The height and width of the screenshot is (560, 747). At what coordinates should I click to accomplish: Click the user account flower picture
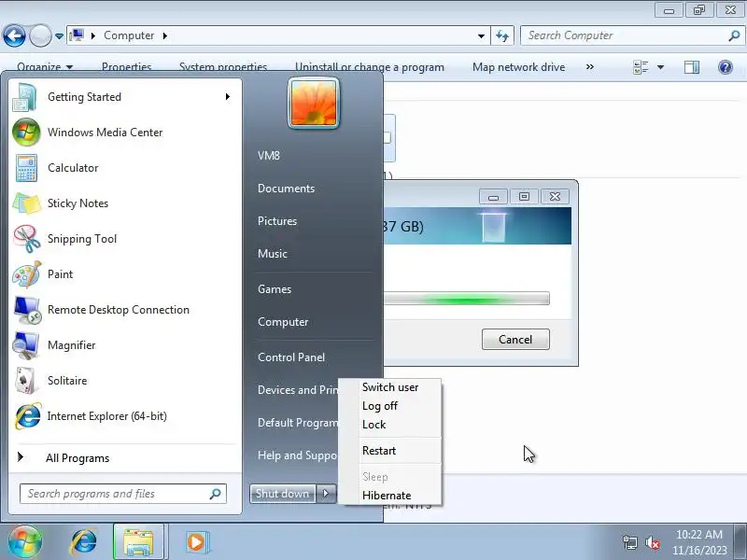(x=314, y=104)
